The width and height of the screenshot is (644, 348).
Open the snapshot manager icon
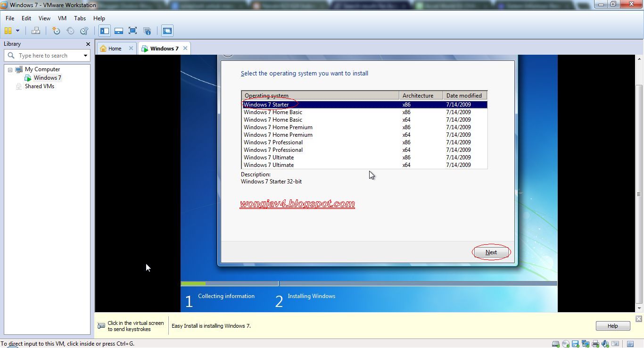click(x=84, y=31)
